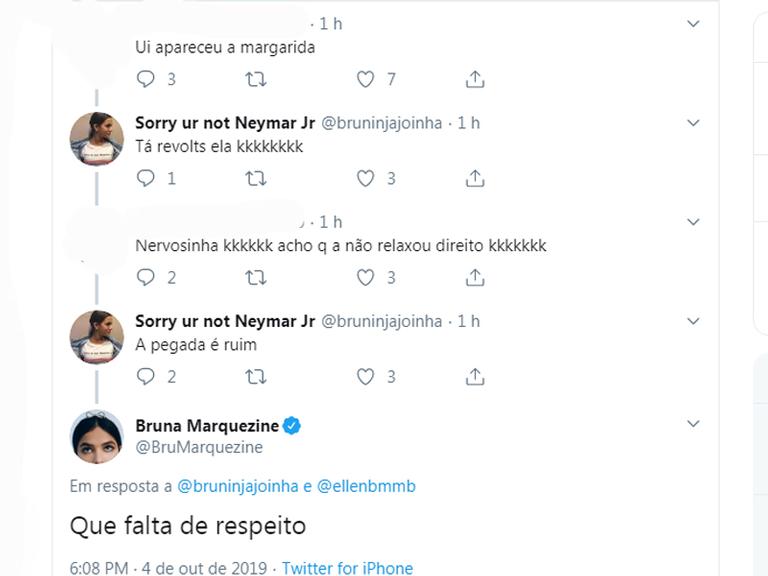The height and width of the screenshot is (576, 768).
Task: Share the "A pegada é ruim" tweet
Action: (475, 376)
